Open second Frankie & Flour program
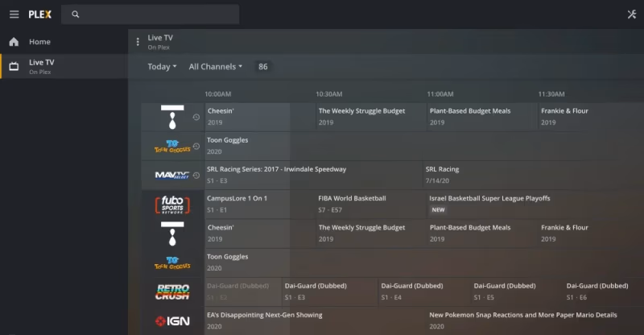Image resolution: width=644 pixels, height=335 pixels. [592, 234]
